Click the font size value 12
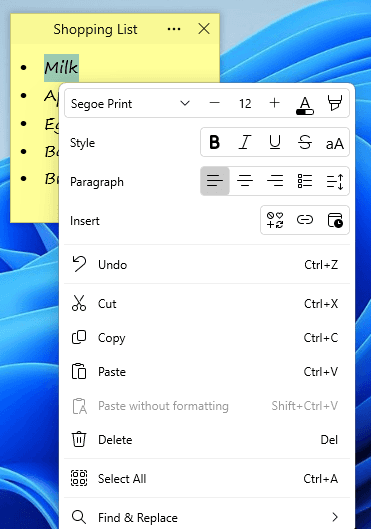Image resolution: width=371 pixels, height=529 pixels. [x=245, y=104]
